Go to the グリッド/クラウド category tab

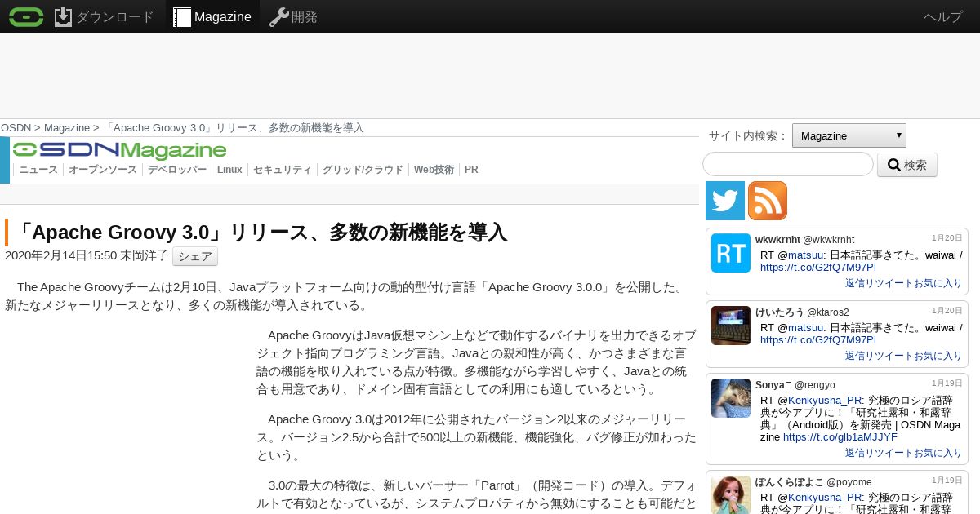click(x=363, y=170)
